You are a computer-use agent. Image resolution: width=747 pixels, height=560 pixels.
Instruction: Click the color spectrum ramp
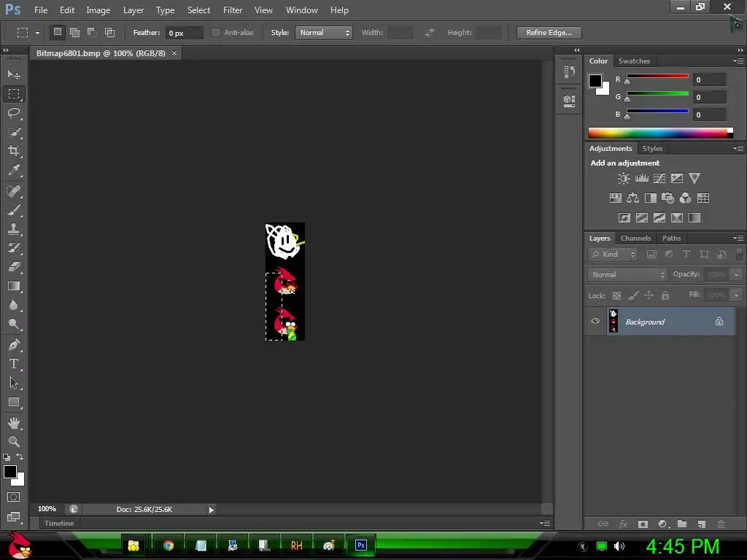click(660, 133)
